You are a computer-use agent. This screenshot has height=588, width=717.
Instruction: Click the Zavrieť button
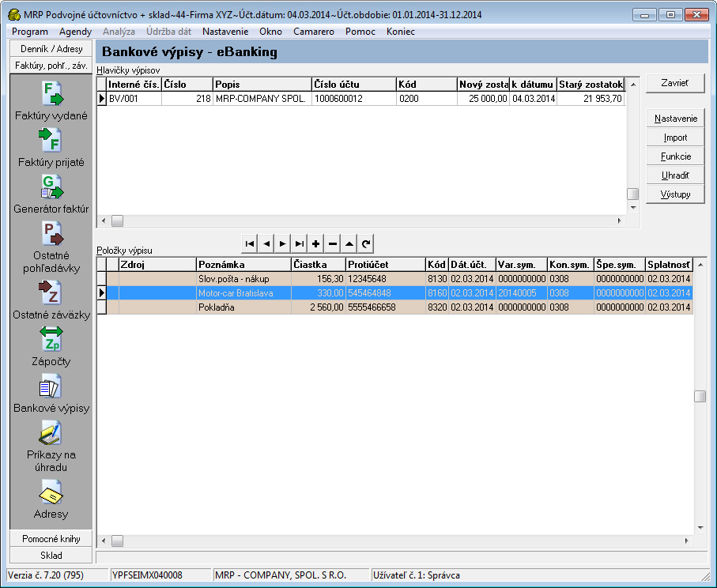pyautogui.click(x=675, y=83)
